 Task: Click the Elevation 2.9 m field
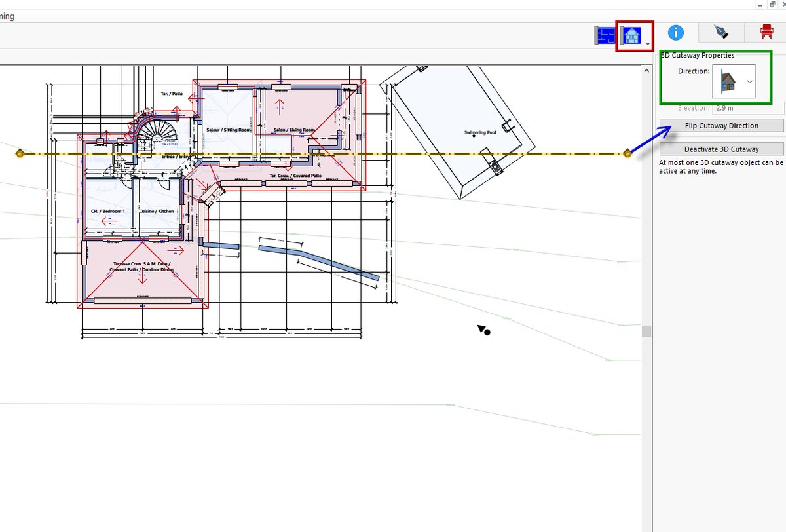pyautogui.click(x=748, y=108)
